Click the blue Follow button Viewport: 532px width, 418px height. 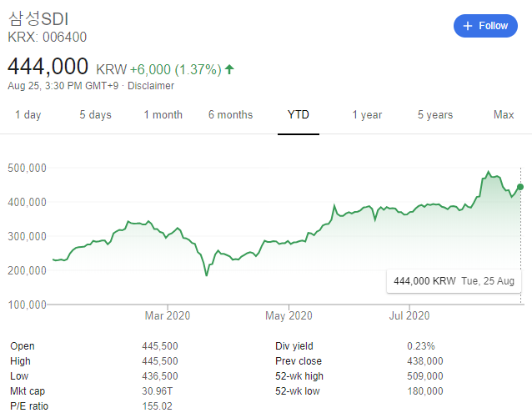coord(485,26)
